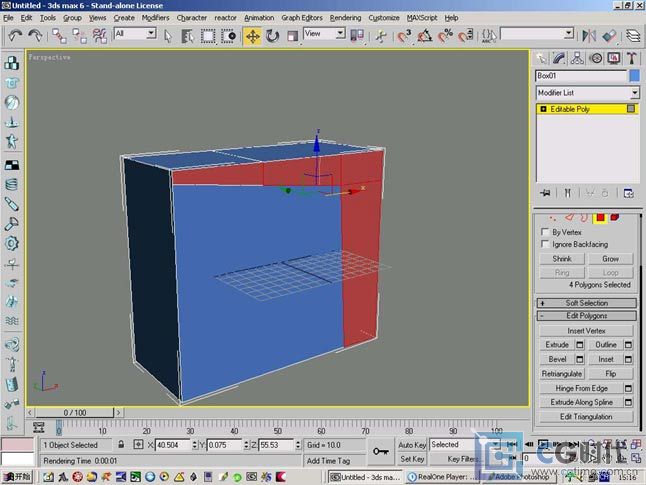Click the Edit Triangulation button
646x485 pixels.
pyautogui.click(x=586, y=417)
